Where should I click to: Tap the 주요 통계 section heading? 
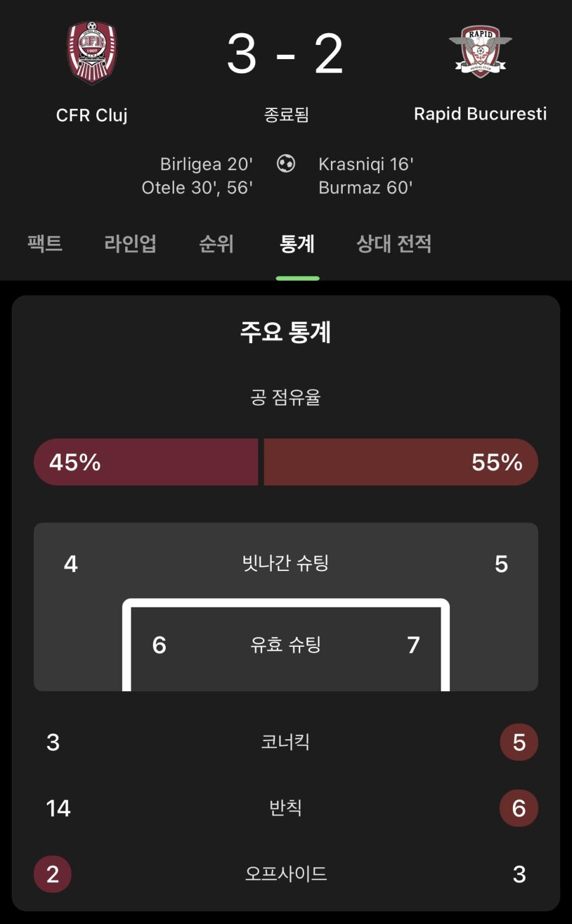click(x=286, y=332)
